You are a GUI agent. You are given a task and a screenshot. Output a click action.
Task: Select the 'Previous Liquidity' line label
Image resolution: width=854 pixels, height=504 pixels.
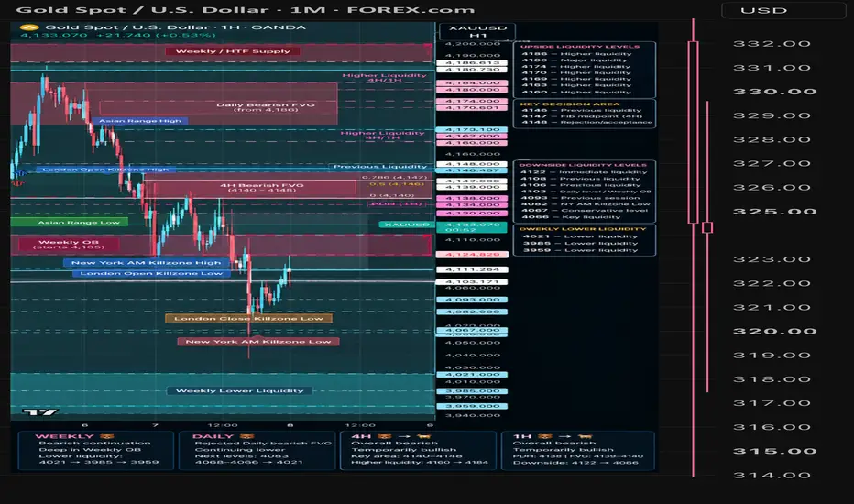tap(380, 166)
